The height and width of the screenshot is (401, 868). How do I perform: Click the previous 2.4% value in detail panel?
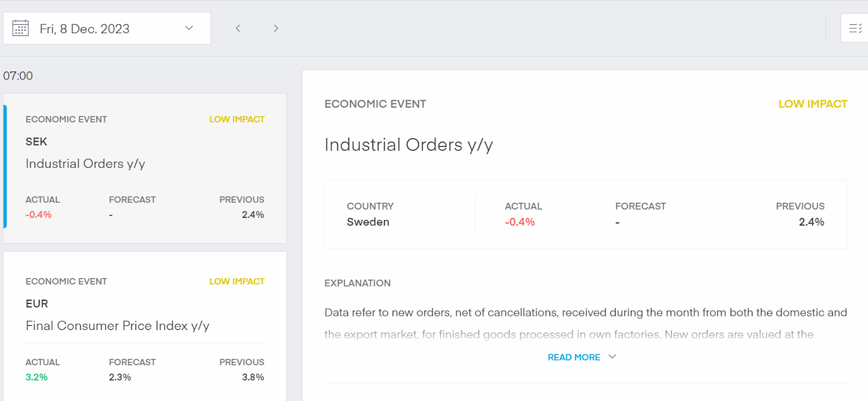coord(811,222)
